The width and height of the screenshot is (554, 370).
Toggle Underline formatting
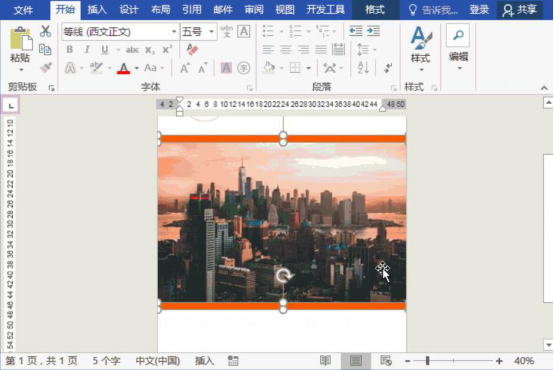tap(105, 49)
